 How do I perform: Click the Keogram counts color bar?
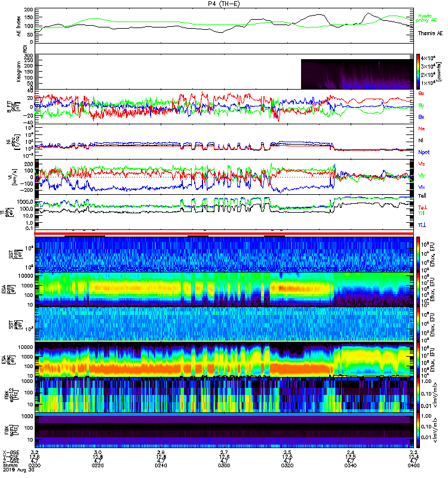[418, 72]
